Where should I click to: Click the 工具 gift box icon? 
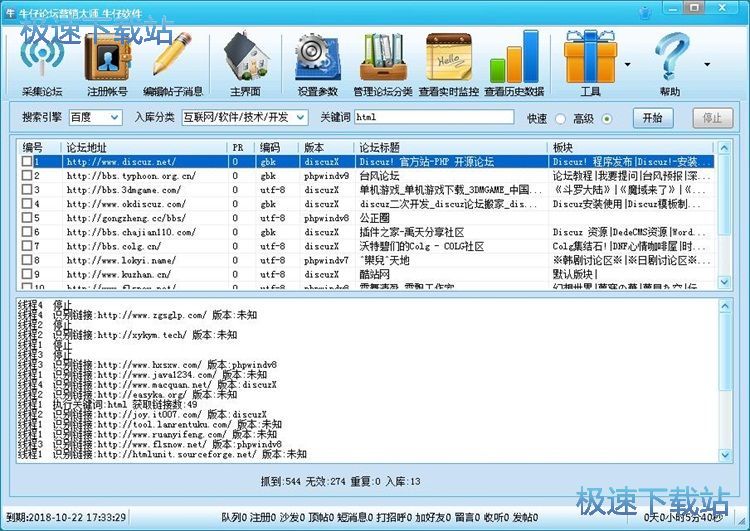coord(590,64)
